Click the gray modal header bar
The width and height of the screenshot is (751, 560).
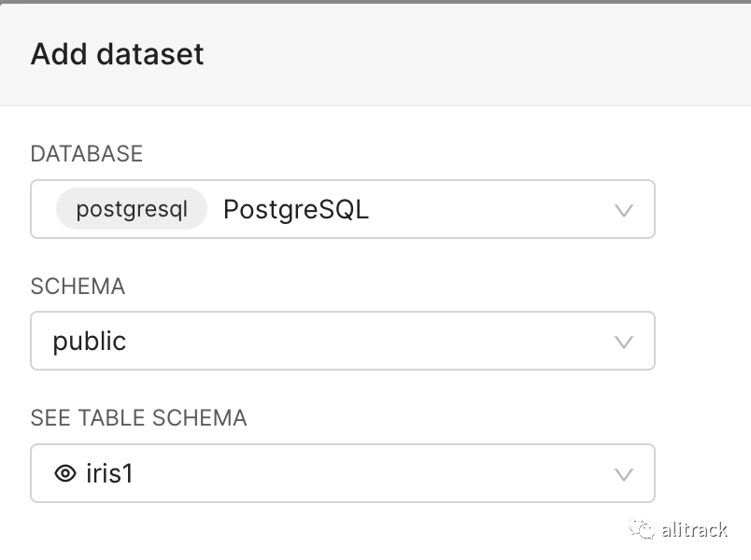[x=467, y=53]
